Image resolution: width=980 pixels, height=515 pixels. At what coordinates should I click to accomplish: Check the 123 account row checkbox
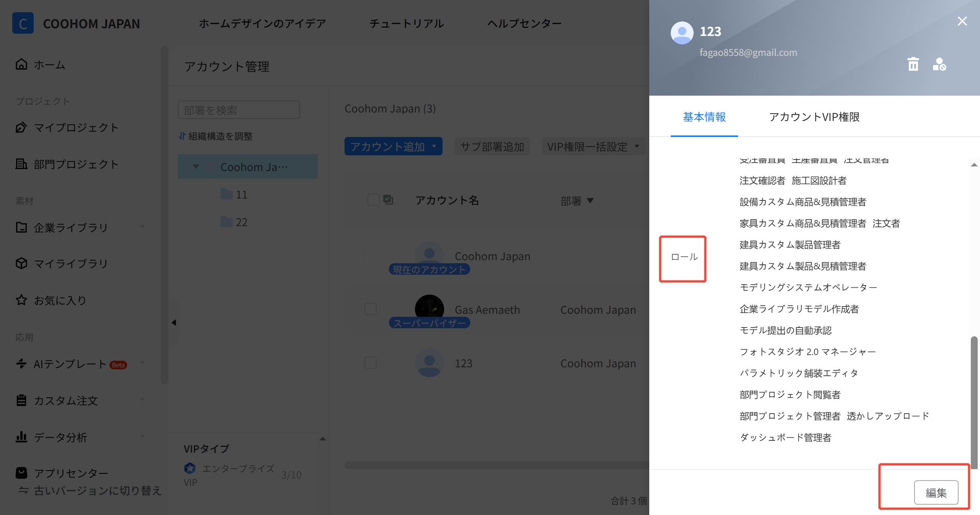pyautogui.click(x=371, y=363)
